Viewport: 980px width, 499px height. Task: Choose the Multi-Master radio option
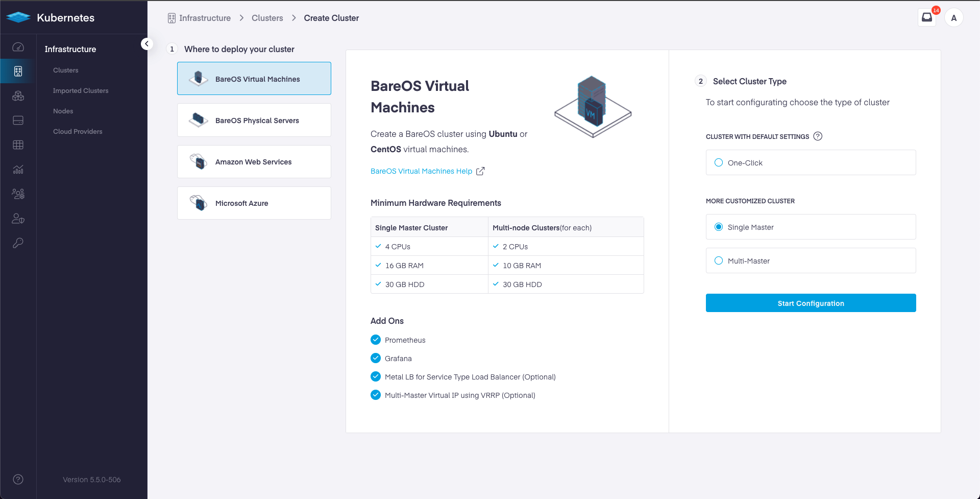719,260
